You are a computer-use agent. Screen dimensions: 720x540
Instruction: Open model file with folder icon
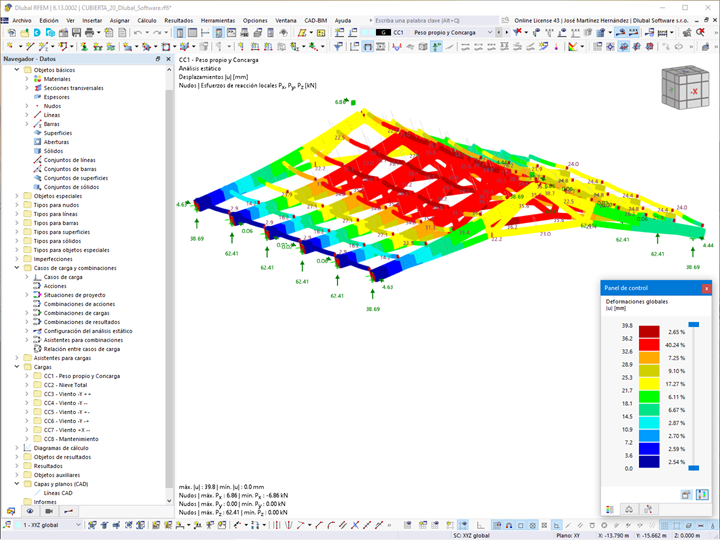(24, 33)
